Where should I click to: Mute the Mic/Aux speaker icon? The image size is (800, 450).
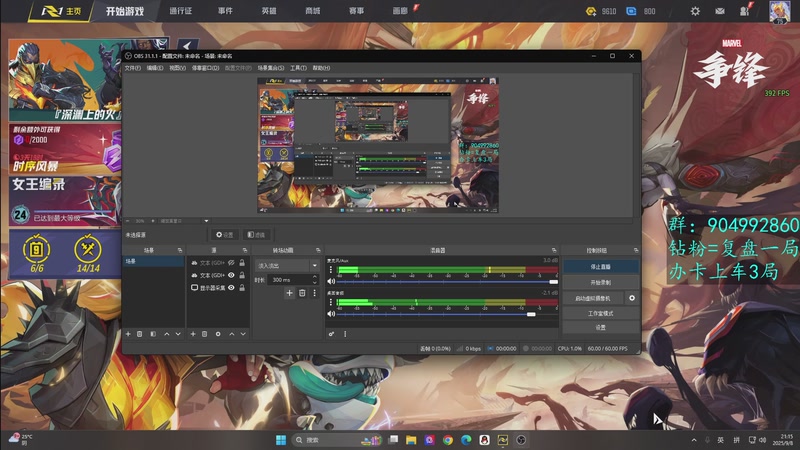331,282
